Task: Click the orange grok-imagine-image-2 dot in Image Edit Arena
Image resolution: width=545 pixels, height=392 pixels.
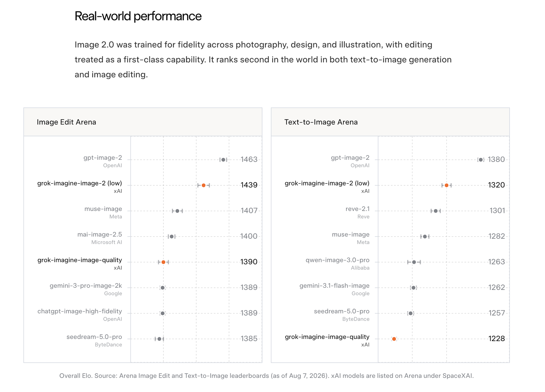Action: click(x=204, y=185)
